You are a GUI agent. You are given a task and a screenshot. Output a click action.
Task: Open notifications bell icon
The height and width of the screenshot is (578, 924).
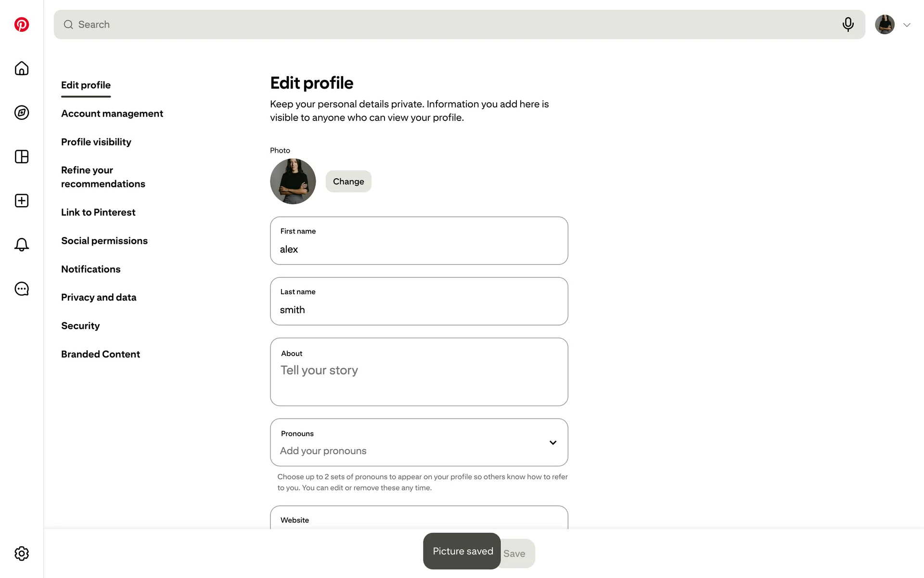pyautogui.click(x=22, y=245)
